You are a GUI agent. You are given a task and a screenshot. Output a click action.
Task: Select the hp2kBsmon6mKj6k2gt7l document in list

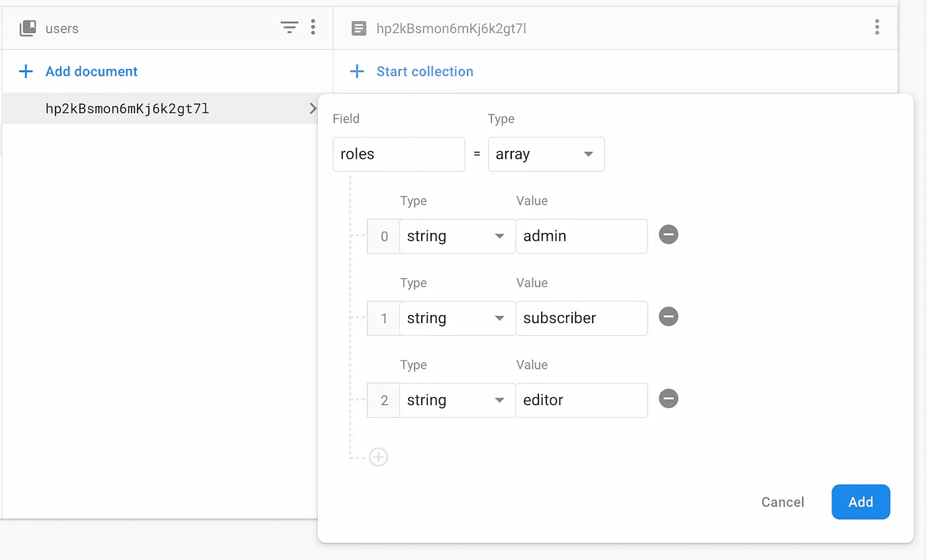click(x=127, y=109)
